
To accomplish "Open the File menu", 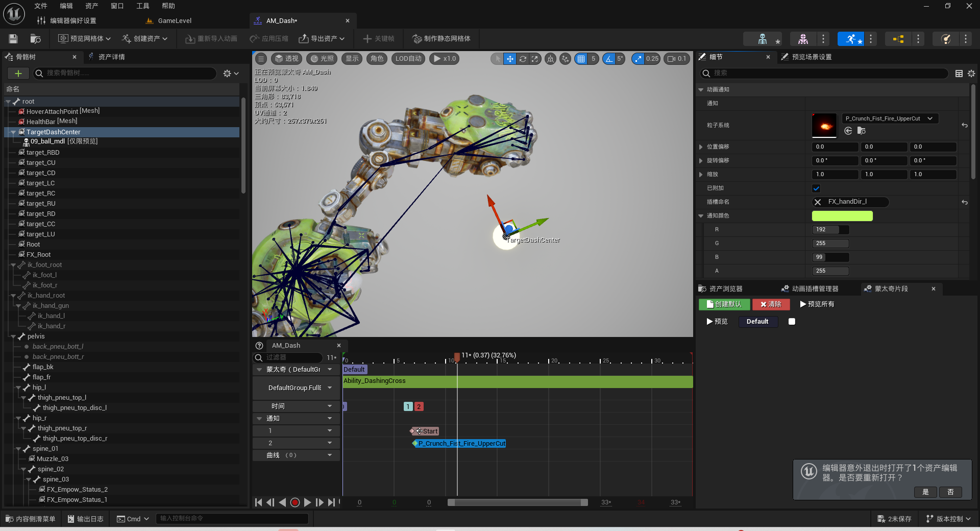I will click(41, 6).
